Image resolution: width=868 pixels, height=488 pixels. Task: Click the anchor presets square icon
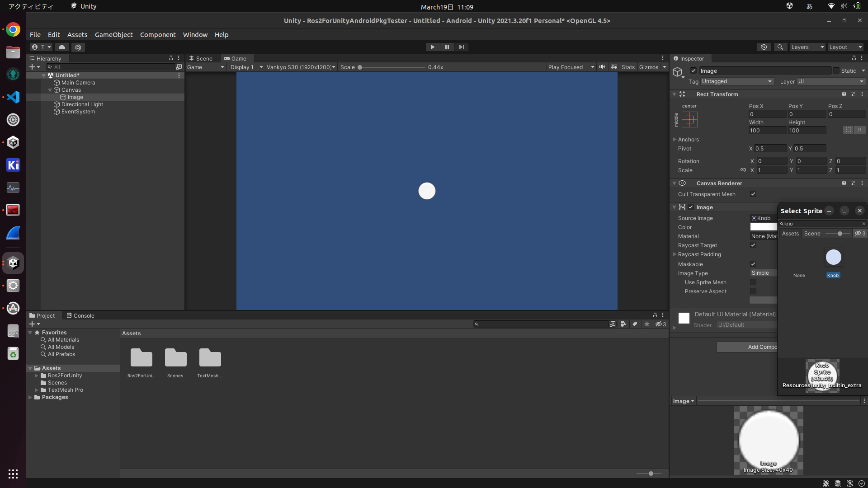(689, 120)
